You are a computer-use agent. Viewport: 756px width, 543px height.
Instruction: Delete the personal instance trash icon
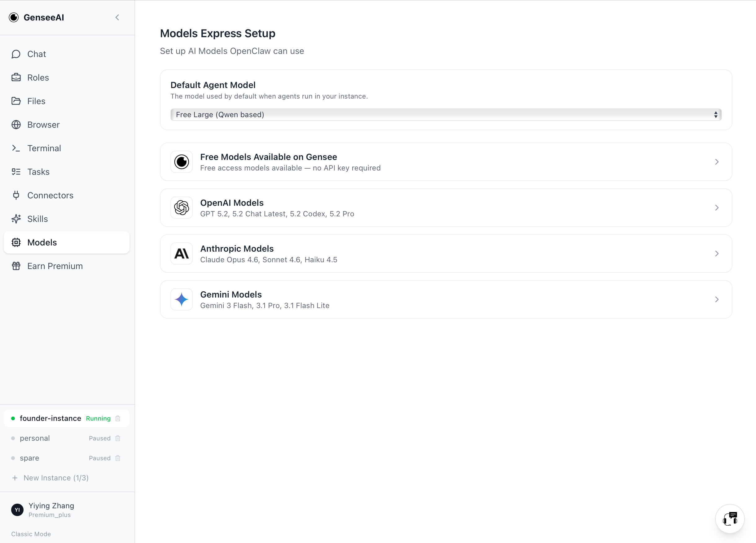point(118,438)
